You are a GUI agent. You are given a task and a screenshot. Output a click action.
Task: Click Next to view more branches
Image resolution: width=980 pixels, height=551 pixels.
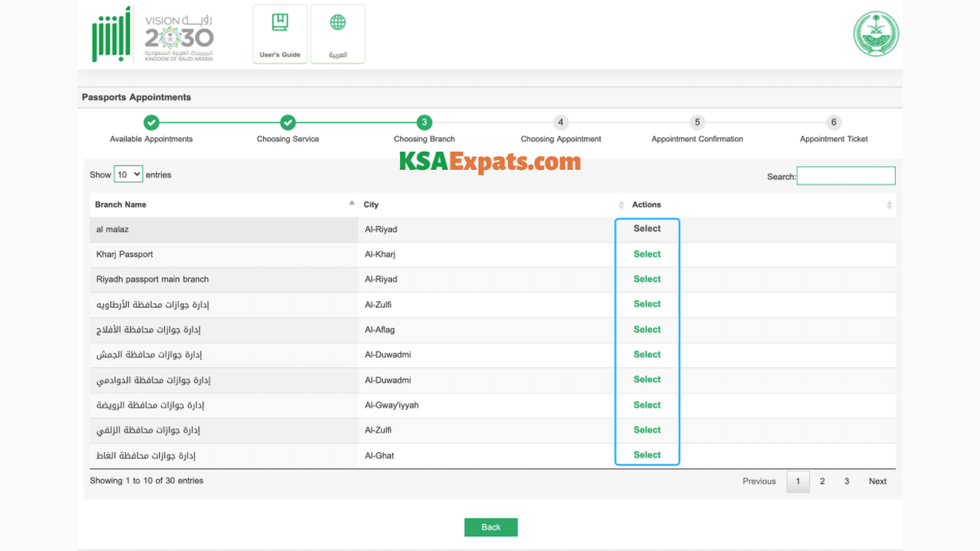click(877, 482)
